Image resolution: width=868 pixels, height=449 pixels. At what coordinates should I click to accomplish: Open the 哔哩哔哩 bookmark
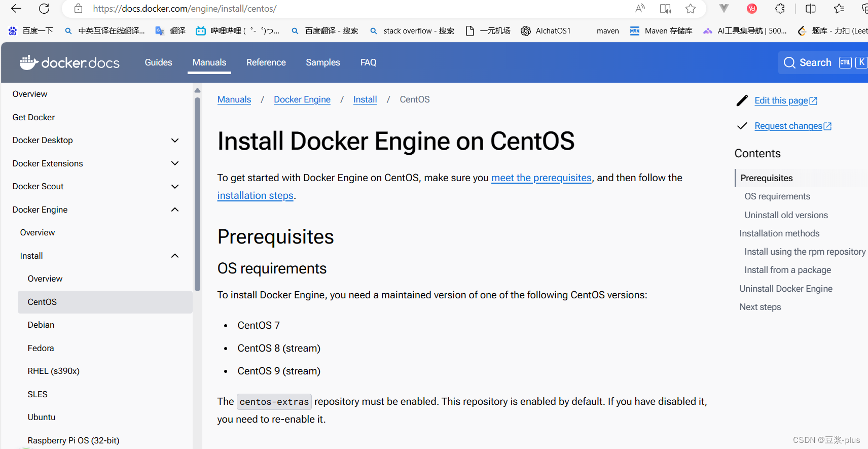[x=238, y=31]
